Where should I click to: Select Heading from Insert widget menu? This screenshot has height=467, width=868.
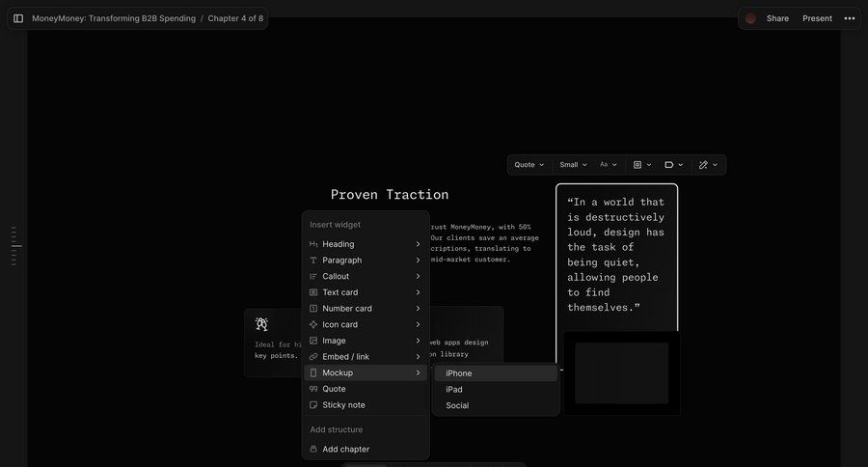366,244
